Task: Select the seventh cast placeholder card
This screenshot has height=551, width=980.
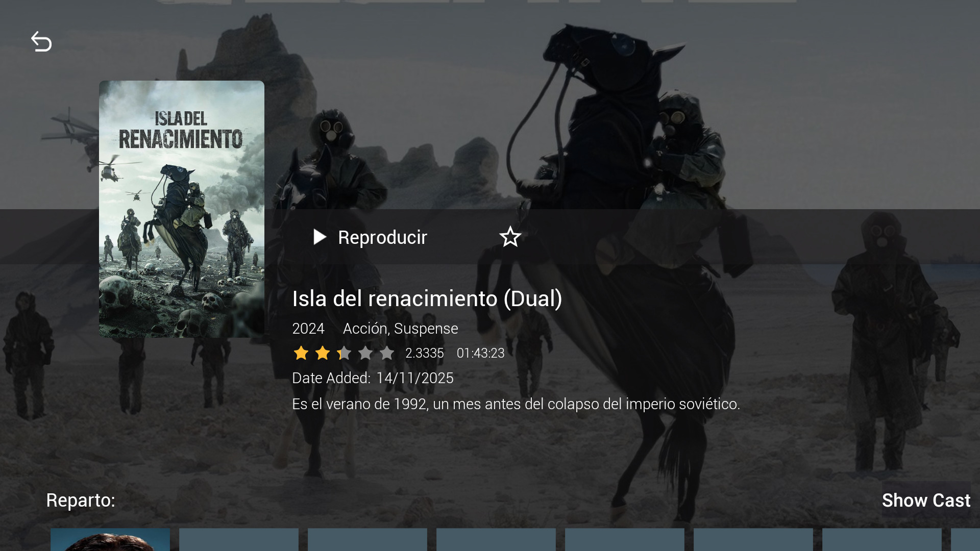Action: tap(882, 540)
